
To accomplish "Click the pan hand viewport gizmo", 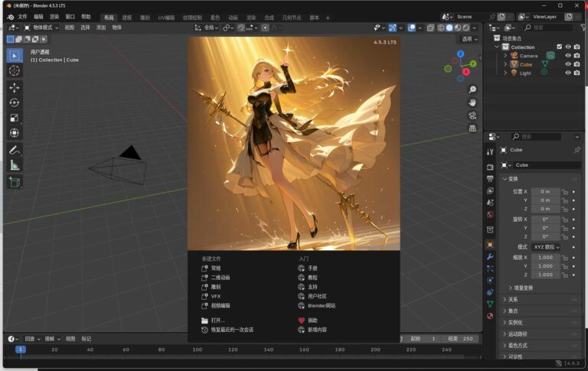I will [x=472, y=102].
